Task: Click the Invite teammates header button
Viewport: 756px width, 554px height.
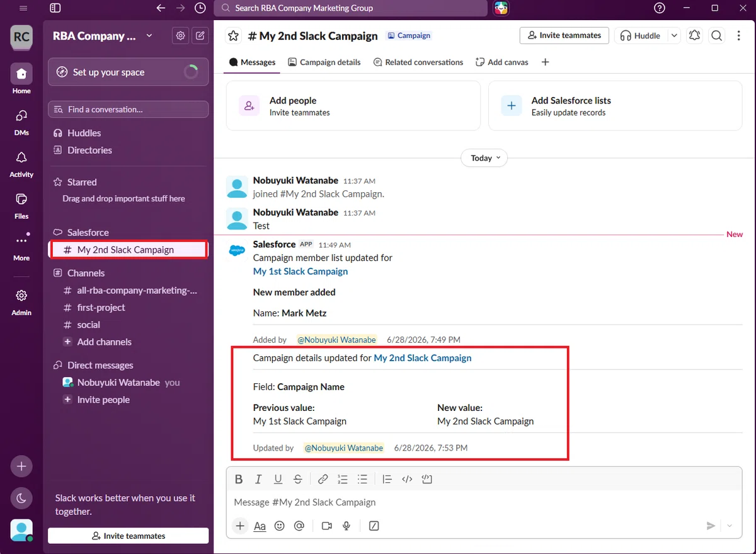Action: [x=564, y=35]
